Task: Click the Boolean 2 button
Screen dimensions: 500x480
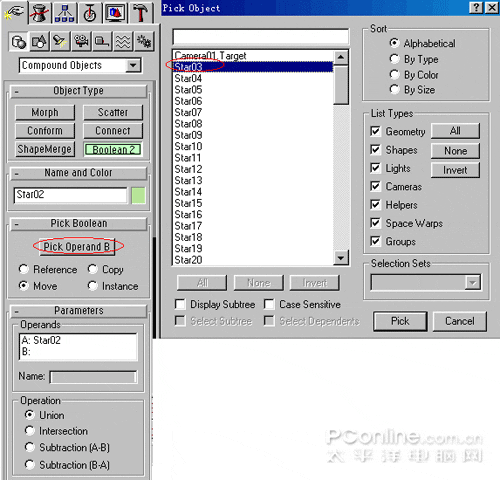Action: [113, 150]
